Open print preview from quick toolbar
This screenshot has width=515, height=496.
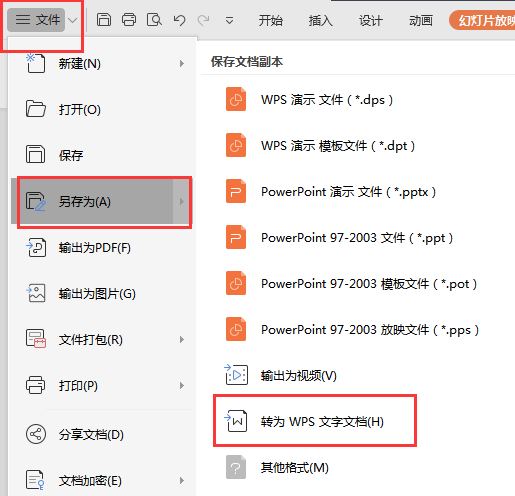point(154,20)
